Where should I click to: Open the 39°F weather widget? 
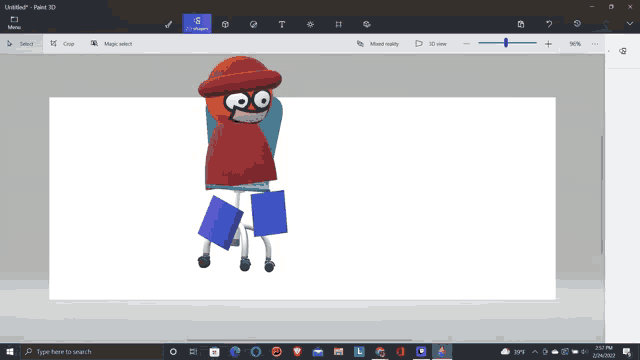coord(513,352)
